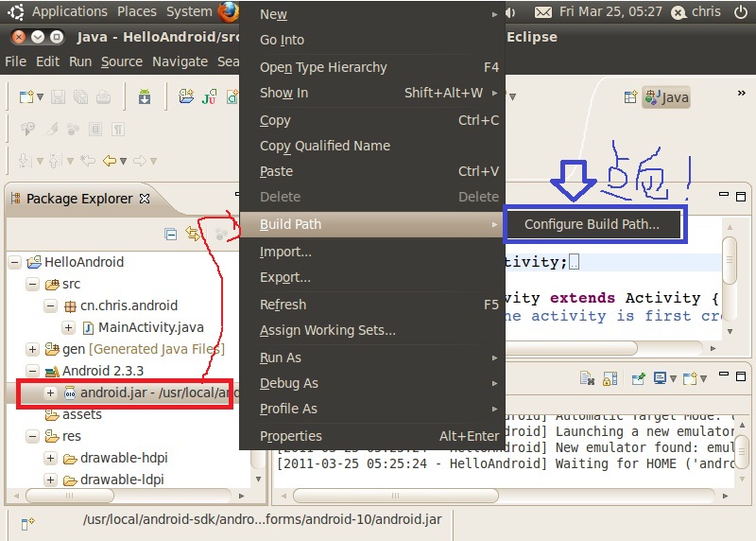756x541 pixels.
Task: Click greyed Forward navigation arrow
Action: (x=140, y=161)
